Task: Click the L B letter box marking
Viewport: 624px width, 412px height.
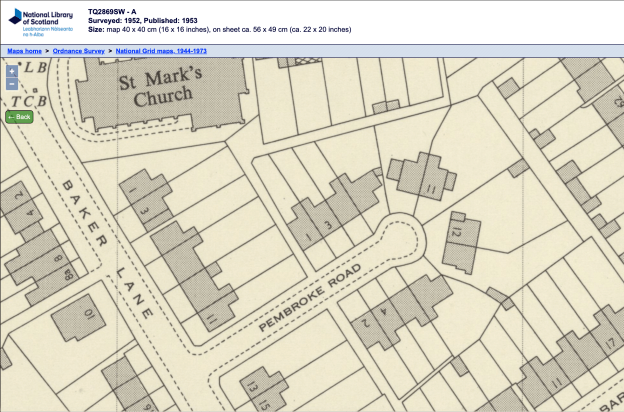Action: click(x=35, y=68)
